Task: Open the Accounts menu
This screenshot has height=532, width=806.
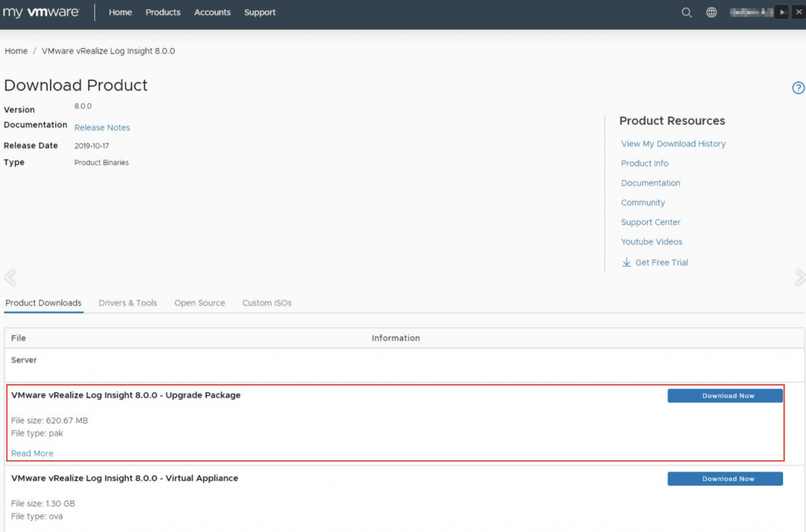Action: point(213,13)
